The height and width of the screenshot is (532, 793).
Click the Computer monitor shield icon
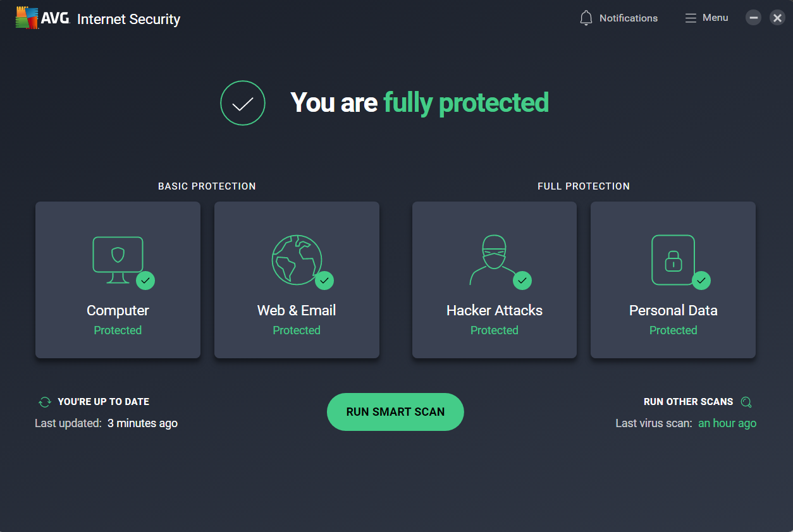[118, 260]
